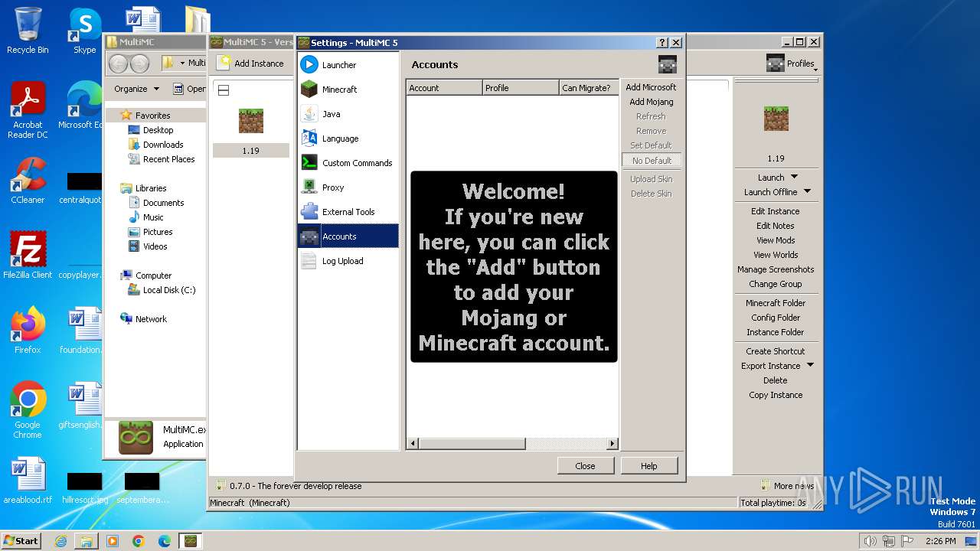Screen dimensions: 980x551
Task: Click Edit Notes in sidebar
Action: click(x=775, y=226)
